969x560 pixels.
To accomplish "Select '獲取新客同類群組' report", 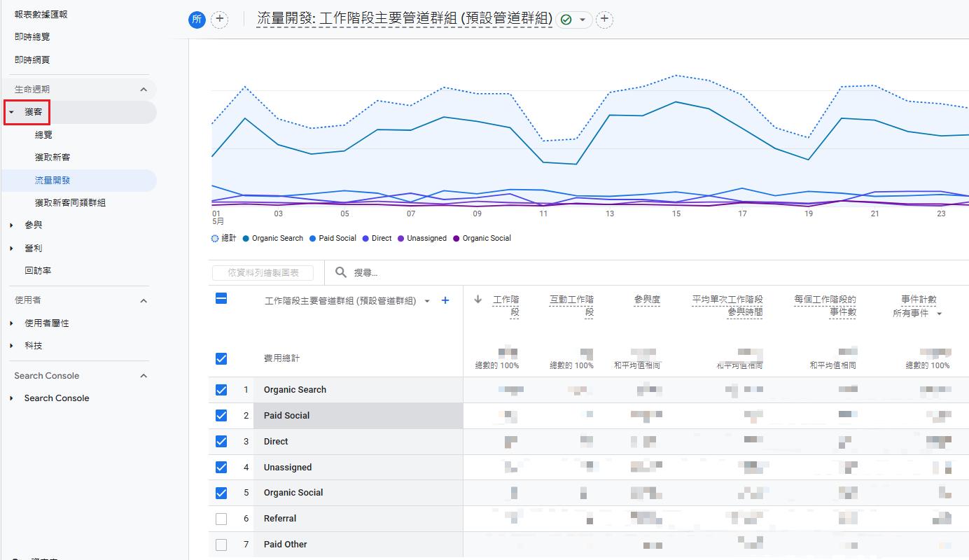I will pyautogui.click(x=70, y=203).
